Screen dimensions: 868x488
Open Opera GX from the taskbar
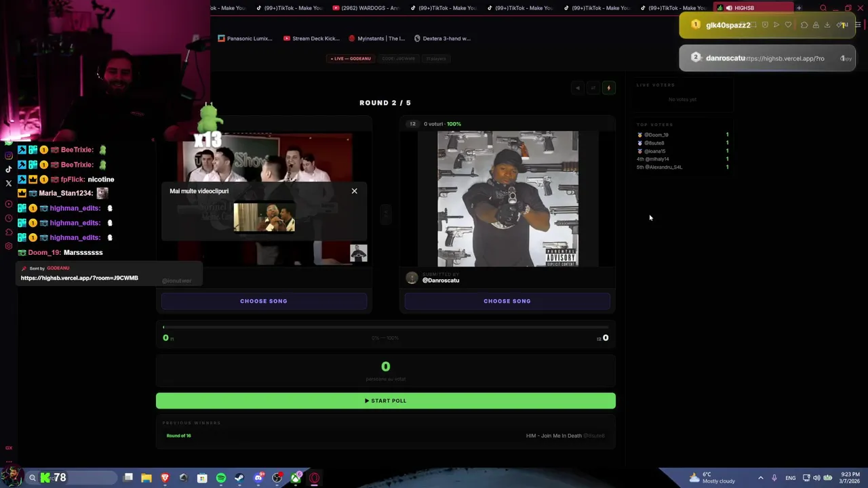click(314, 478)
